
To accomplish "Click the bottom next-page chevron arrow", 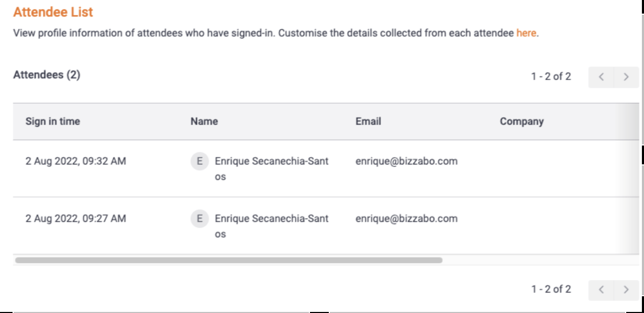I will (x=626, y=289).
